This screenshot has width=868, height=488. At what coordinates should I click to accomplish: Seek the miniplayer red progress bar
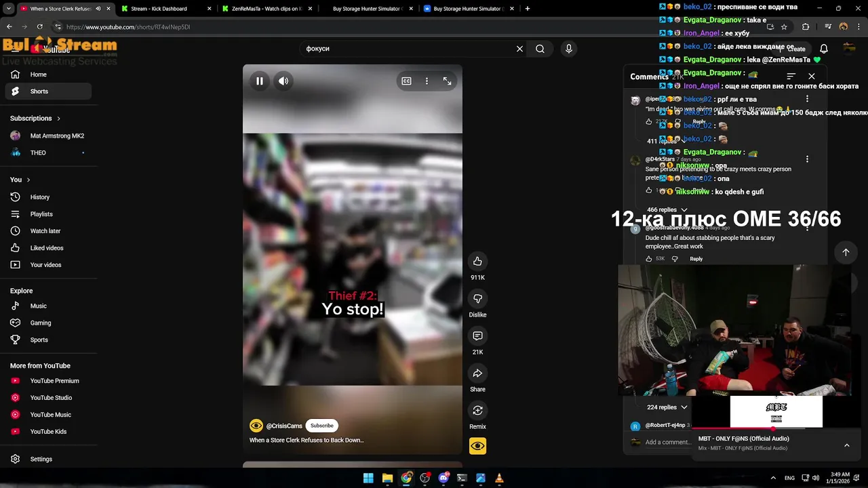[x=776, y=428]
